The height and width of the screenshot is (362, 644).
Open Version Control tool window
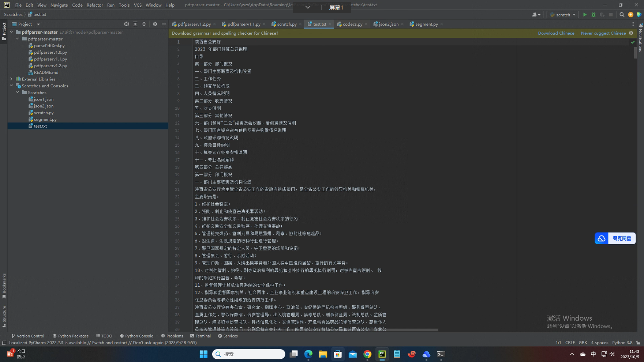point(28,336)
